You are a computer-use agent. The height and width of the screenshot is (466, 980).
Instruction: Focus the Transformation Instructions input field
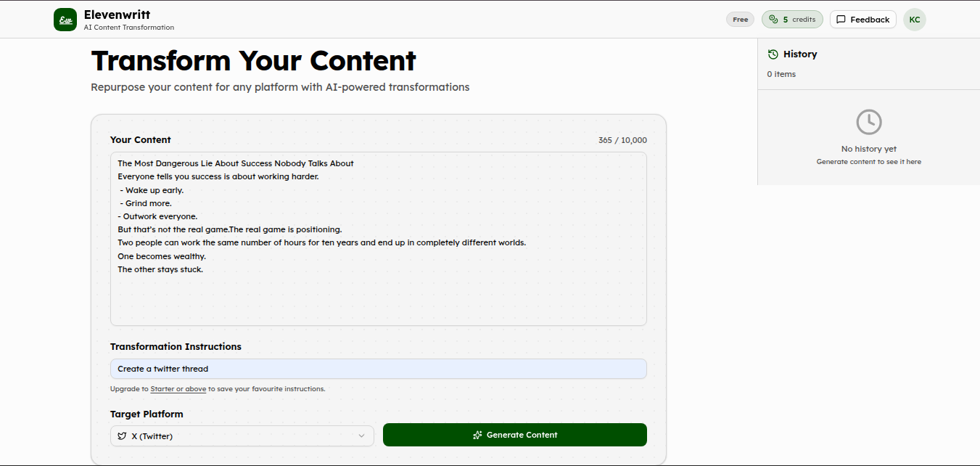[x=378, y=369]
